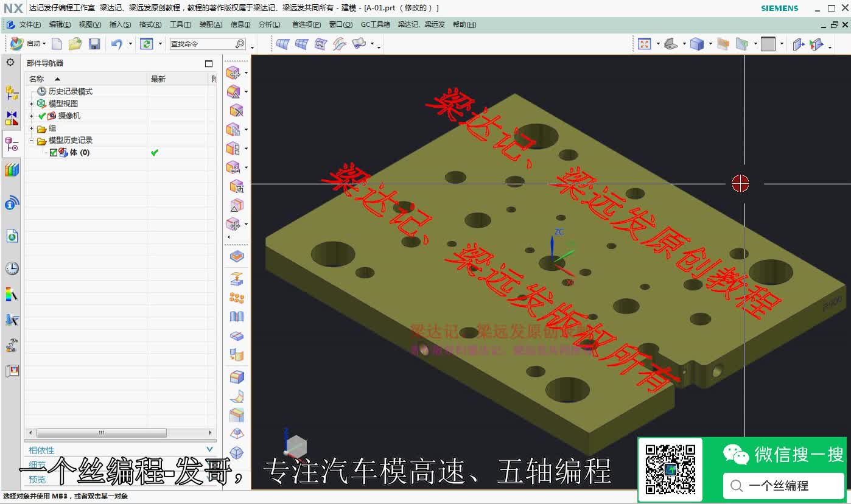Click the 名称 column header
Image resolution: width=851 pixels, height=504 pixels.
86,79
